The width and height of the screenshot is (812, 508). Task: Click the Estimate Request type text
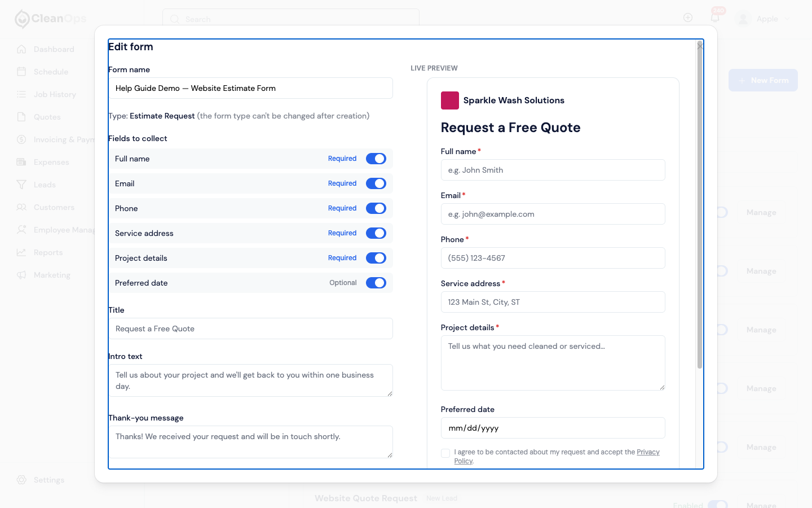pos(162,116)
